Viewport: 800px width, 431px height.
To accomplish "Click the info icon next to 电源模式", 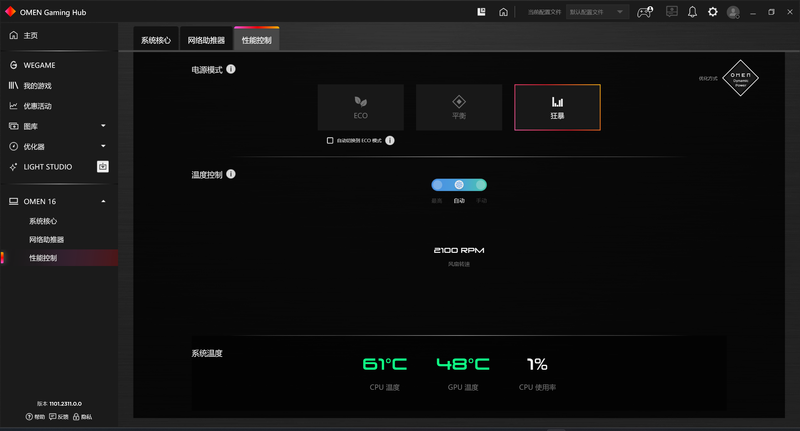I will pos(231,69).
